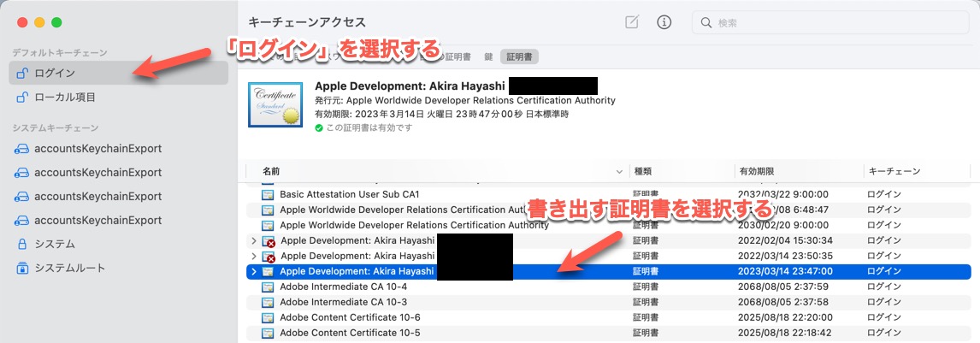Click the この証明書は有効です status text
The height and width of the screenshot is (343, 980).
(369, 127)
